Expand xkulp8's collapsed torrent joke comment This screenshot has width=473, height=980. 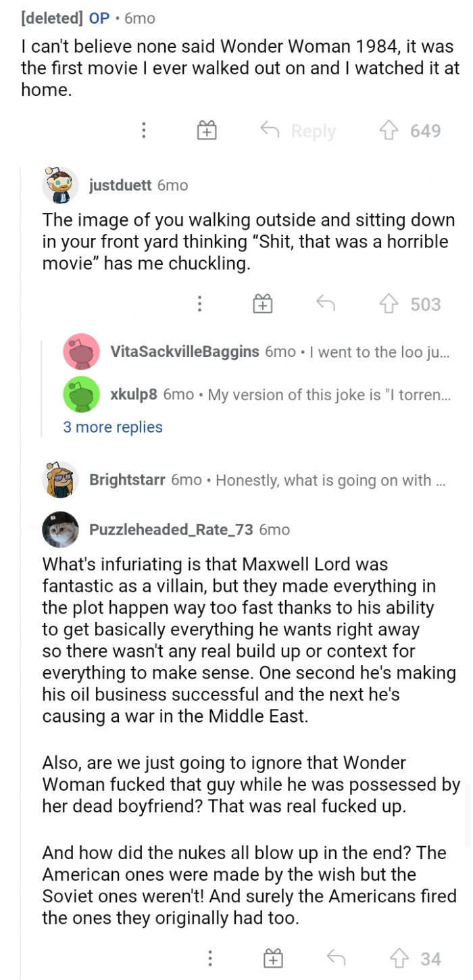[270, 394]
